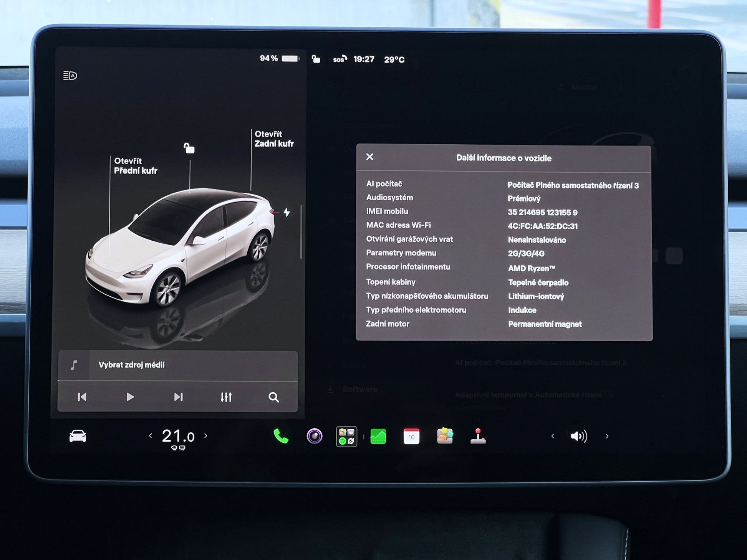Raise the cabin temperature with the right arrow
Image resolution: width=747 pixels, height=560 pixels.
206,436
